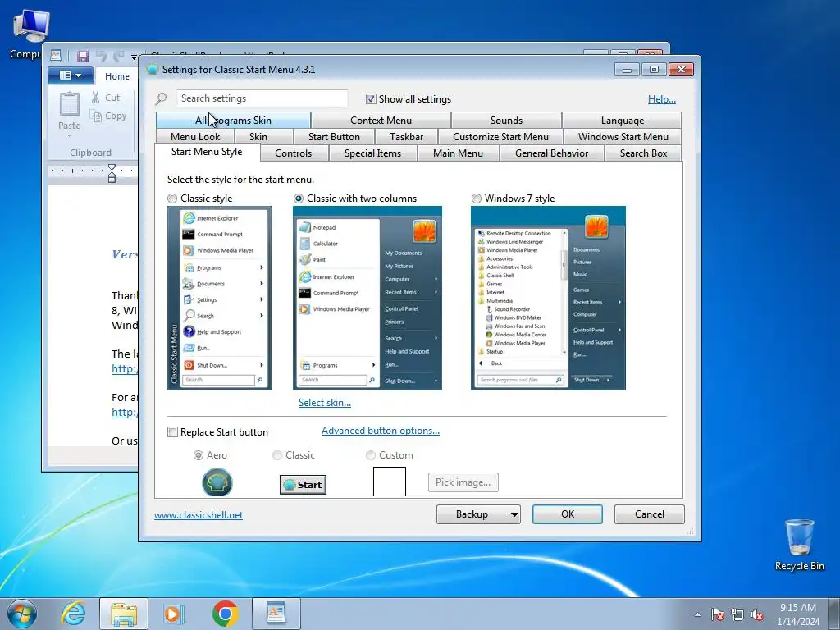The image size is (840, 630).
Task: Open the Windows Start orb
Action: pyautogui.click(x=22, y=614)
